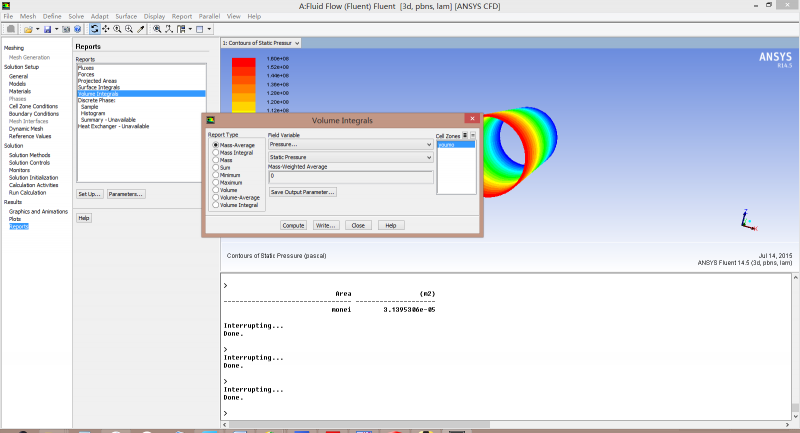This screenshot has height=433, width=800.
Task: Select Forces in the Reports list
Action: tap(86, 74)
